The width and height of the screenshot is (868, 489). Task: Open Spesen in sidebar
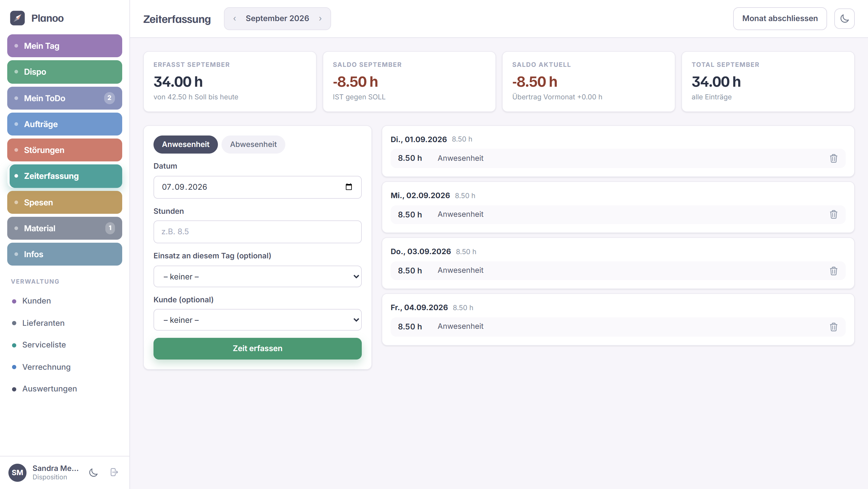pyautogui.click(x=65, y=203)
